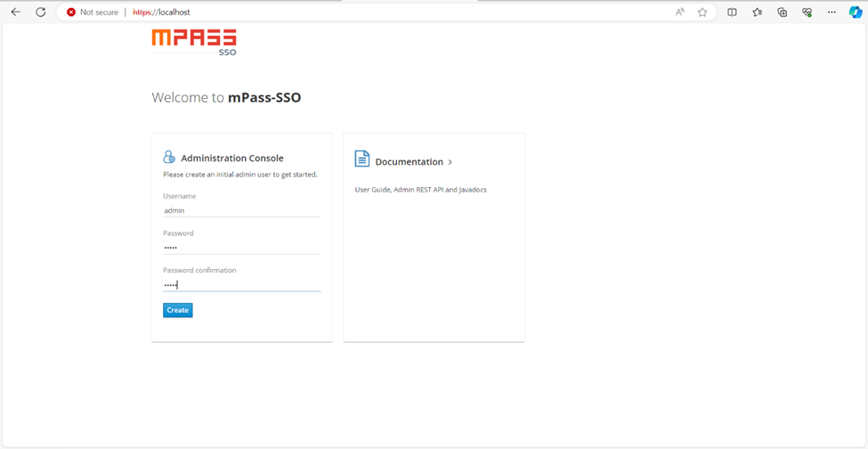Click the Username label
This screenshot has height=449, width=868.
(179, 196)
